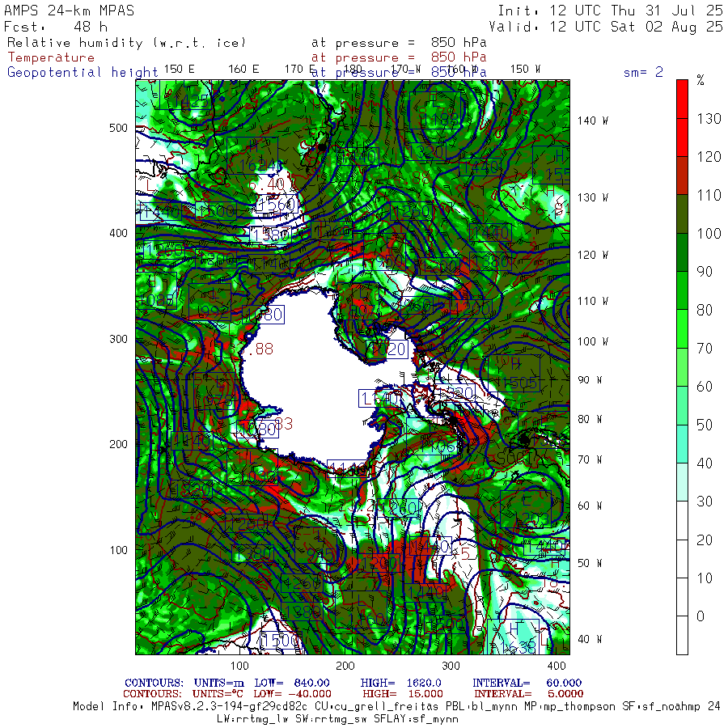Click the 'Model Info: MPASv8.2.3' line

click(396, 706)
